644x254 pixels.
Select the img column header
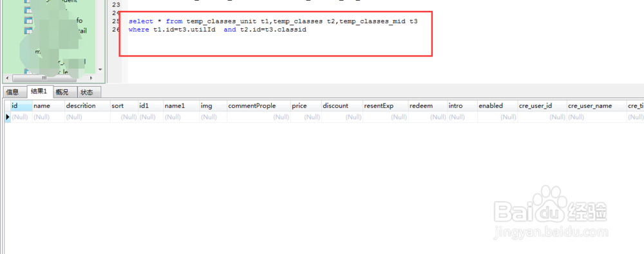pos(213,106)
